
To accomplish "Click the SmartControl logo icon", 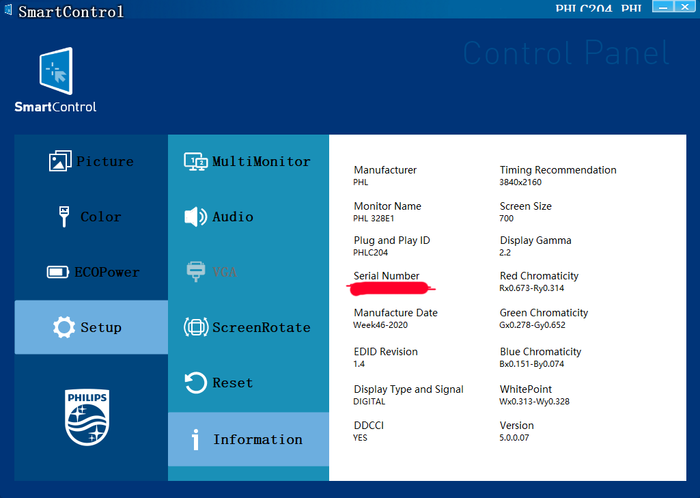I will (x=56, y=71).
